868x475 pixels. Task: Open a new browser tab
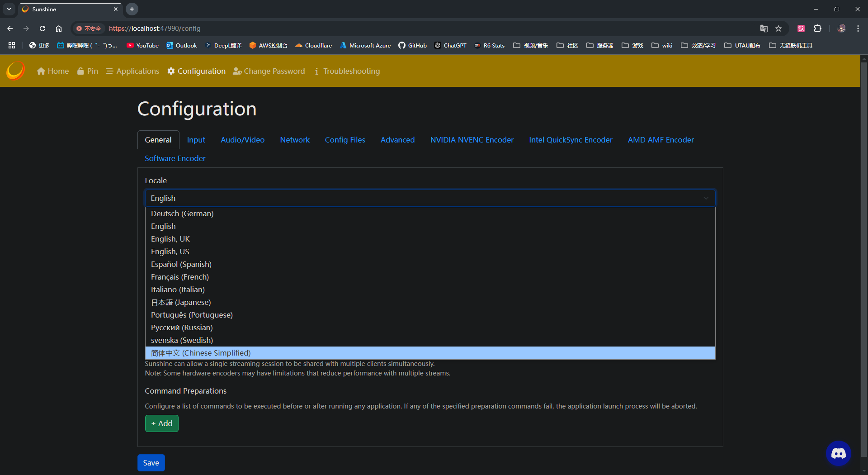[x=132, y=9]
